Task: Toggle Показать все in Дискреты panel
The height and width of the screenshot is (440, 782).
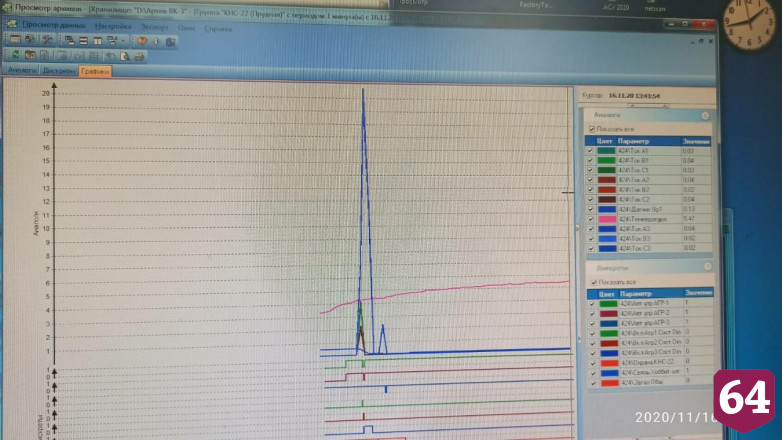Action: [x=593, y=282]
